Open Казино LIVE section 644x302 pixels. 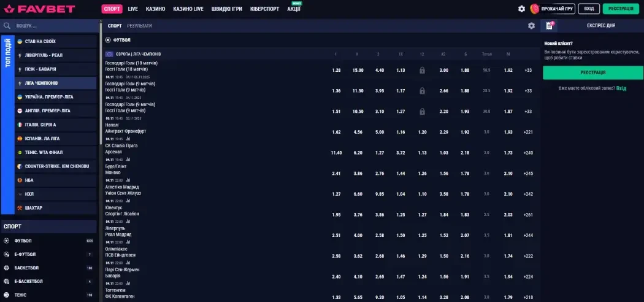pos(188,9)
